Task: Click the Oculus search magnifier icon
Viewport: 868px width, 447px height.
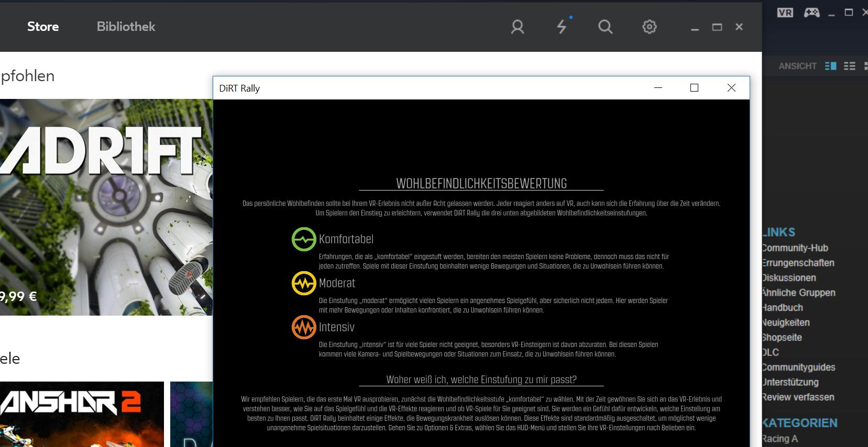Action: [x=605, y=27]
